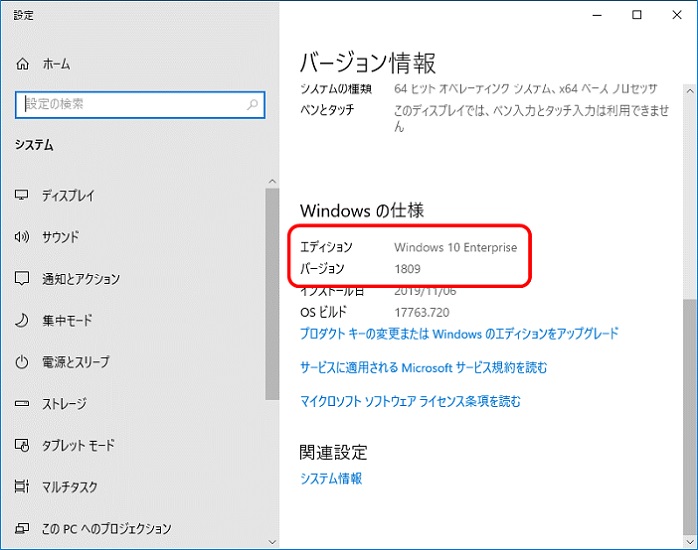Open マイクロソフト ソフトウェア ライセンス条項 link

tap(410, 401)
